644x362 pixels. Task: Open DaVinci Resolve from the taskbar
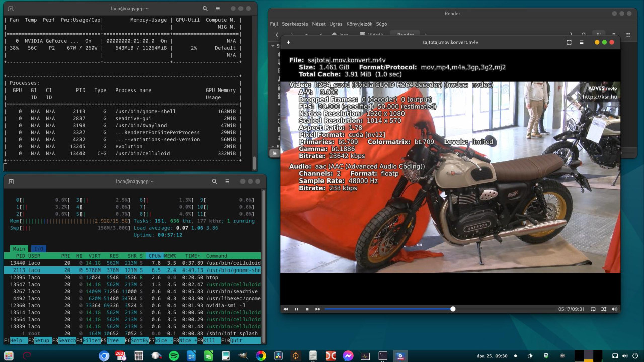(278, 356)
